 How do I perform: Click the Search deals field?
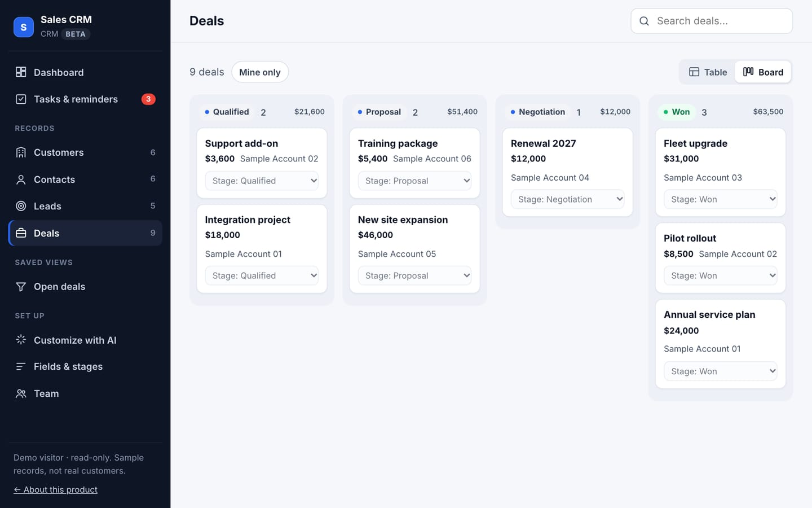coord(712,21)
